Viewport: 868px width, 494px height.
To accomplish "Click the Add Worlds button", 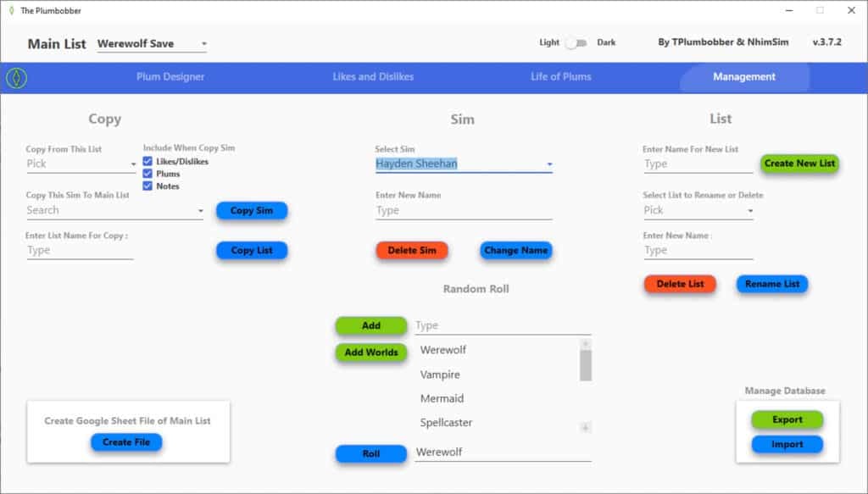I will (x=371, y=352).
